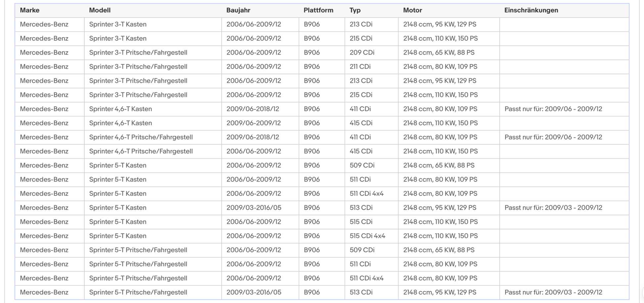Select the 415 CDi cell in Sprinter 4,6-T Kasten row
Image resolution: width=644 pixels, height=303 pixels.
click(361, 123)
